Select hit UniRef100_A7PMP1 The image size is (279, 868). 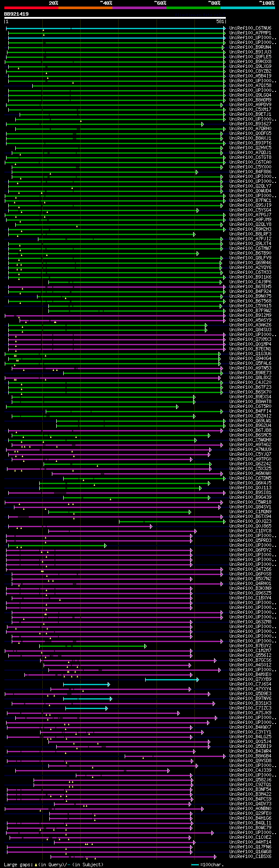(x=250, y=33)
